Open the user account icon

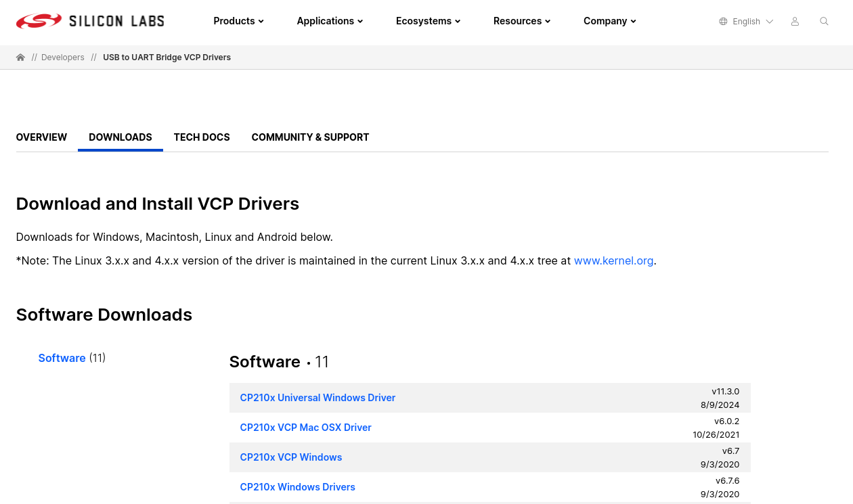click(x=795, y=22)
